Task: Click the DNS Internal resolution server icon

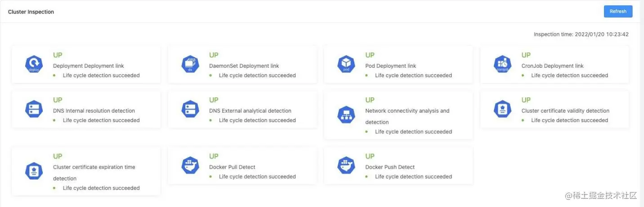Action: (x=34, y=109)
